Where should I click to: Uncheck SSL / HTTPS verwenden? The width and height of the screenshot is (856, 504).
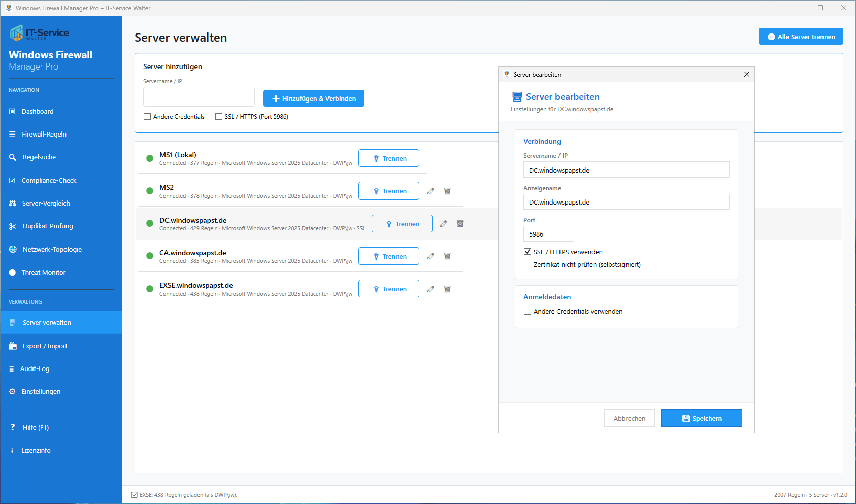click(528, 252)
